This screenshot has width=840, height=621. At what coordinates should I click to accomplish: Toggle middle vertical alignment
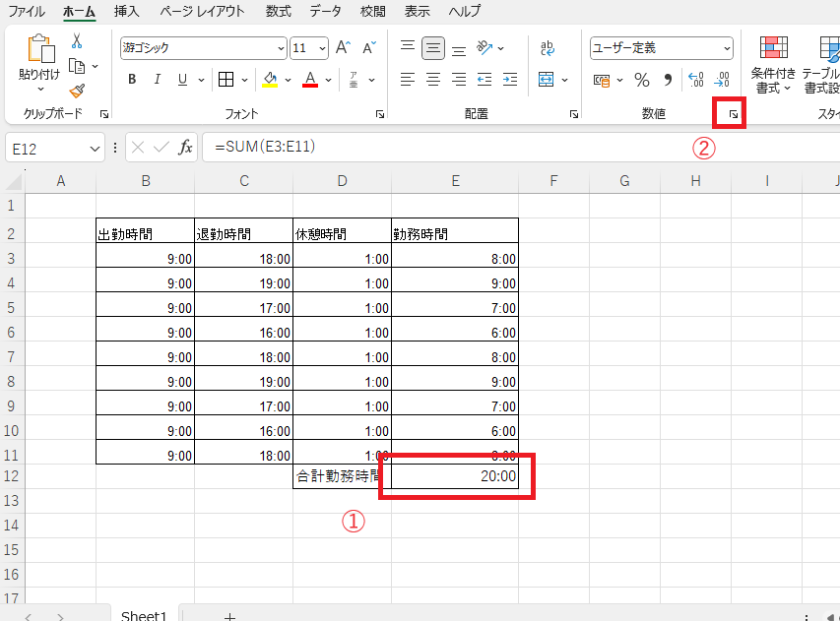point(432,47)
